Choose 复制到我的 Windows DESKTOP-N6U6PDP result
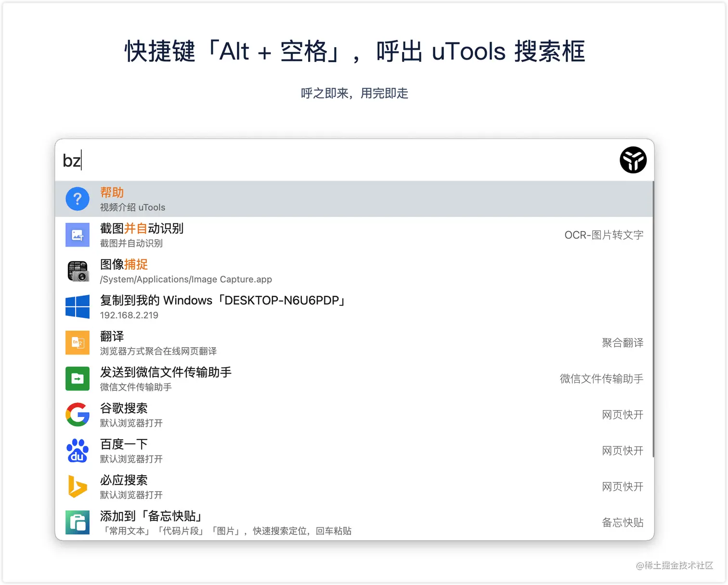Viewport: 728px width, 585px height. (x=222, y=300)
